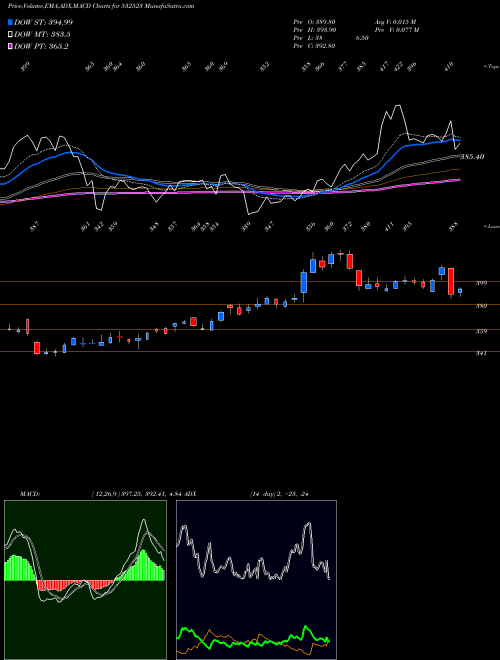Click the tall blue breakout candle mid-chart

304,282
